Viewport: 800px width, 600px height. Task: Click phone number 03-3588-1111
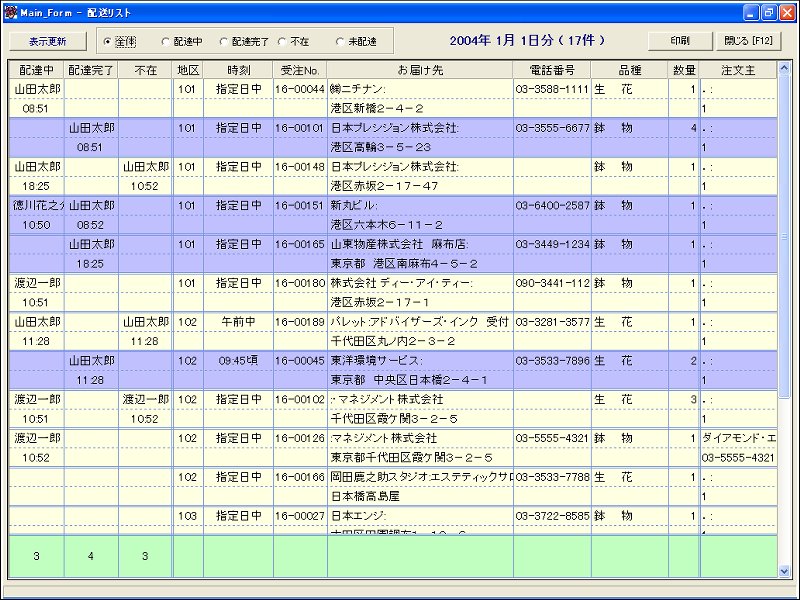pos(552,89)
